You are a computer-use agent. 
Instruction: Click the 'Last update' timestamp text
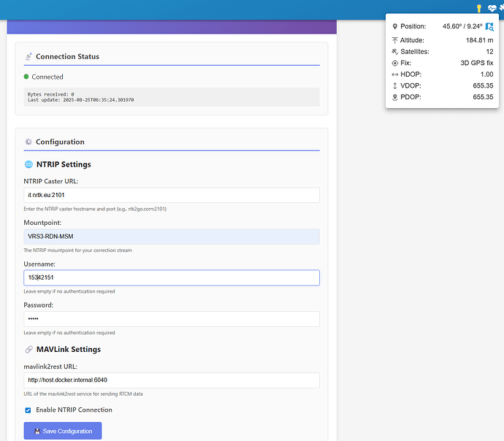tap(80, 100)
